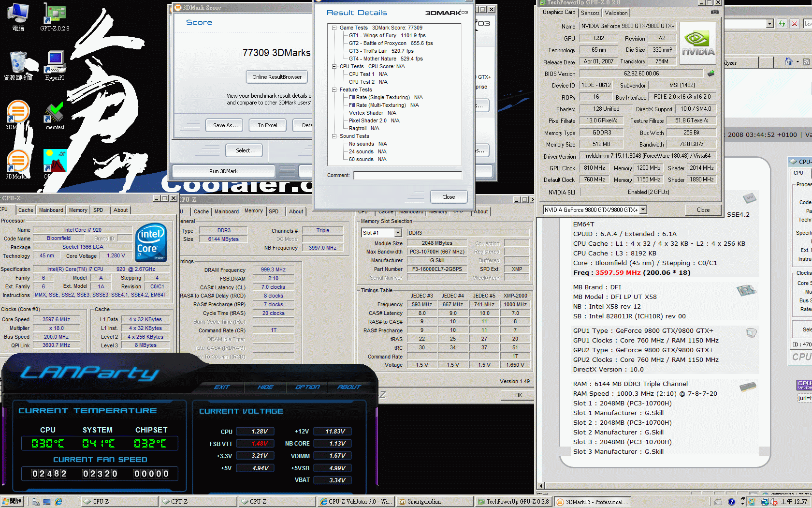Click the graphics card icon in validator page

click(x=751, y=332)
